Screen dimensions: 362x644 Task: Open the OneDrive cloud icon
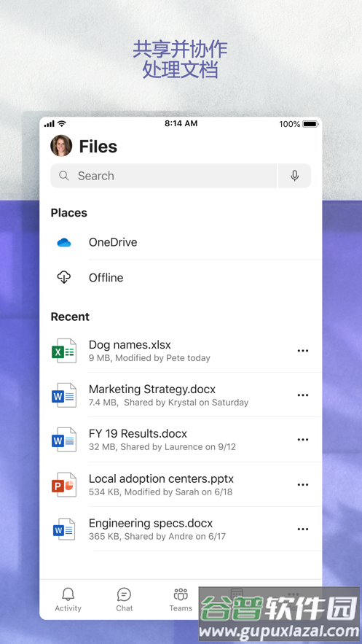[64, 242]
